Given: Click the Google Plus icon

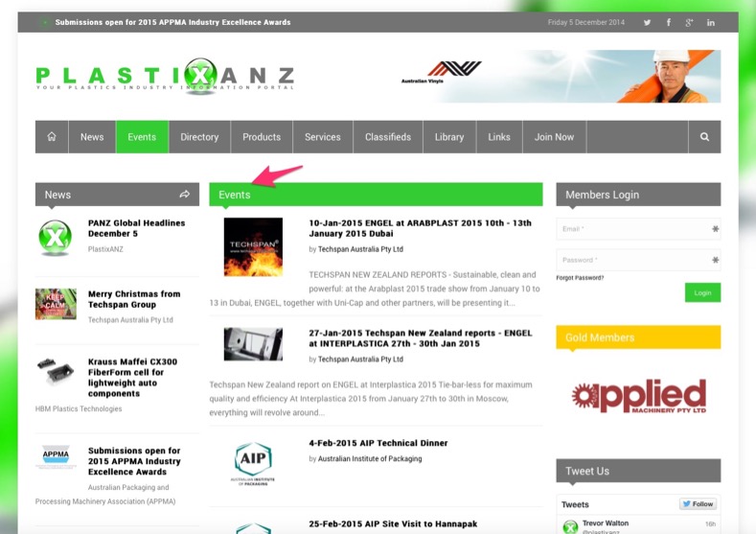Looking at the screenshot, I should point(689,22).
